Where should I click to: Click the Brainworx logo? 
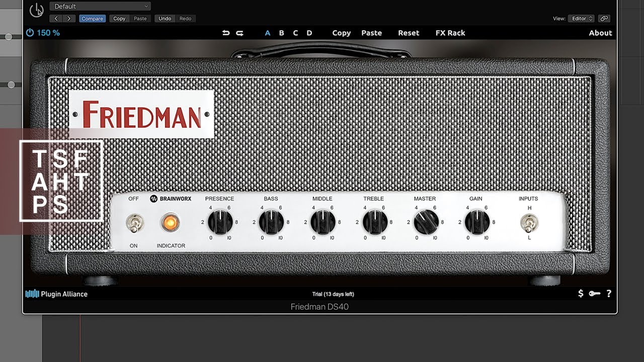coord(171,199)
